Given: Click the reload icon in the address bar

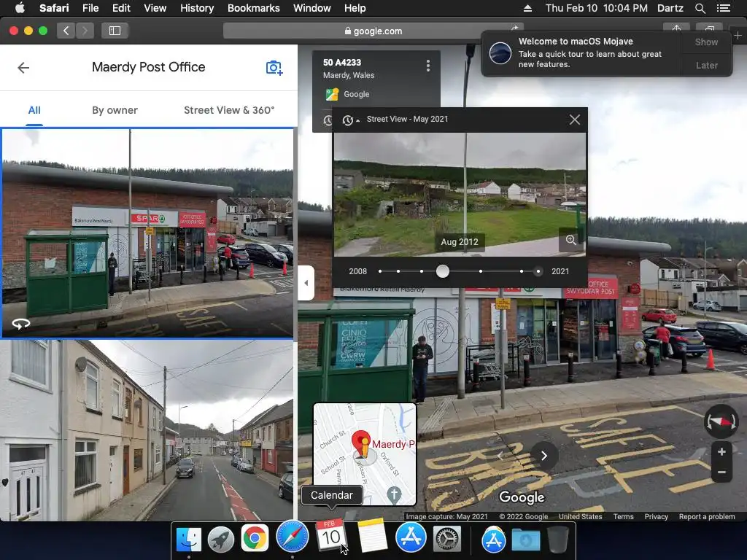Looking at the screenshot, I should 515,29.
